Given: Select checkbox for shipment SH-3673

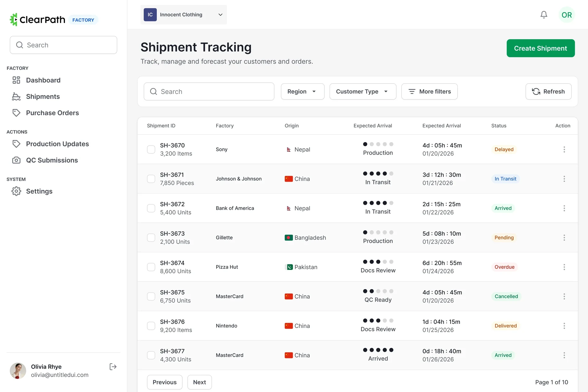Looking at the screenshot, I should pos(151,238).
